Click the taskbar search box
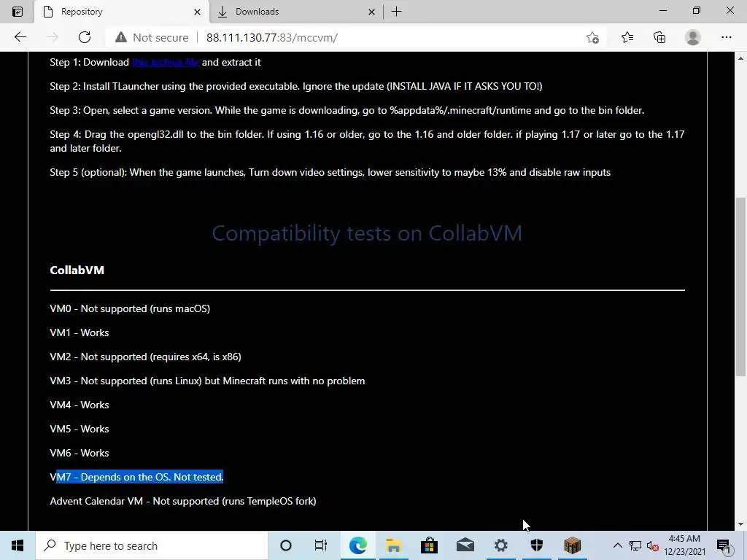Viewport: 747px width, 560px height. point(152,545)
